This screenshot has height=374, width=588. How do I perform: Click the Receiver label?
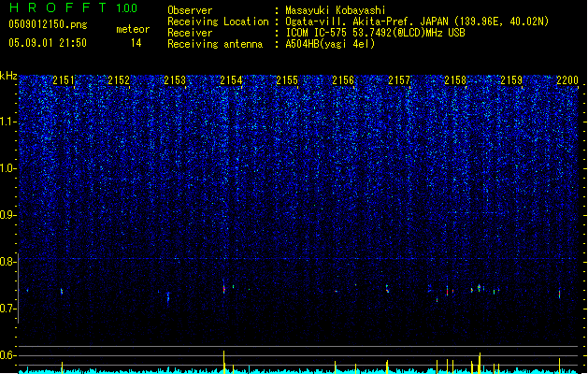[x=190, y=33]
